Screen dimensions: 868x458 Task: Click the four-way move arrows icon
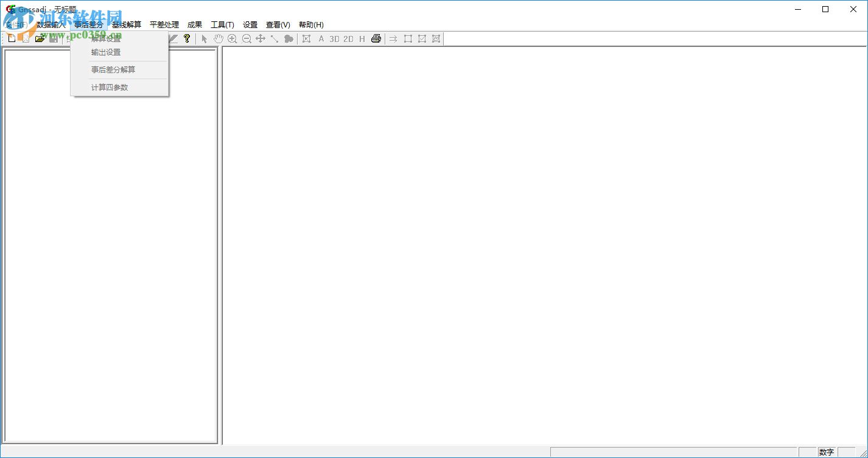click(261, 39)
